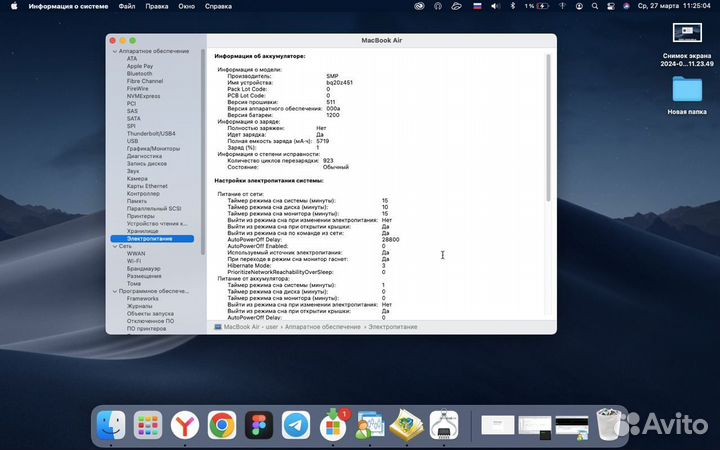Select Frameworks under software section
The width and height of the screenshot is (720, 450).
pos(142,298)
